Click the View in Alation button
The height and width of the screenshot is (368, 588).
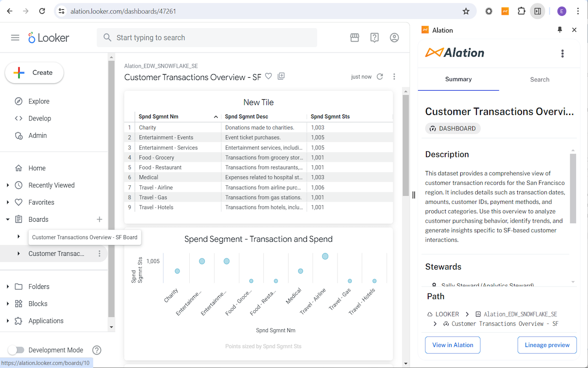[452, 345]
